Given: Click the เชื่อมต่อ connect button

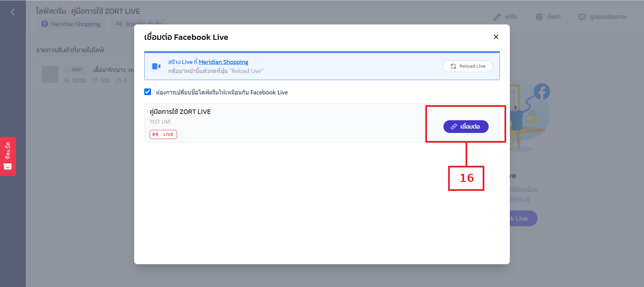Looking at the screenshot, I should [466, 127].
